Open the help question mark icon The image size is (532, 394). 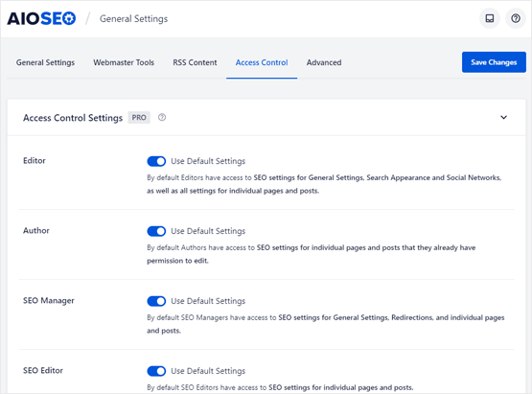[516, 18]
